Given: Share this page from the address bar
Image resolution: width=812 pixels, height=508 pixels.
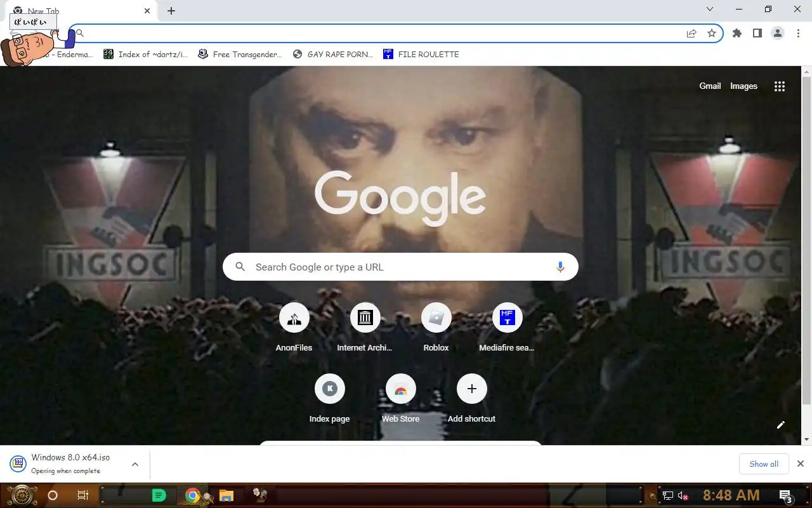Looking at the screenshot, I should (x=691, y=34).
